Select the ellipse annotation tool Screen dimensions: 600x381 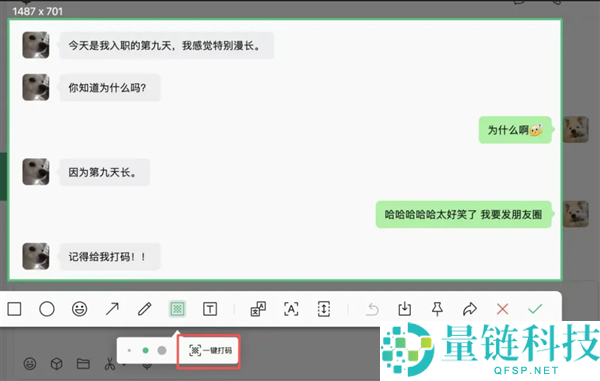pyautogui.click(x=47, y=309)
